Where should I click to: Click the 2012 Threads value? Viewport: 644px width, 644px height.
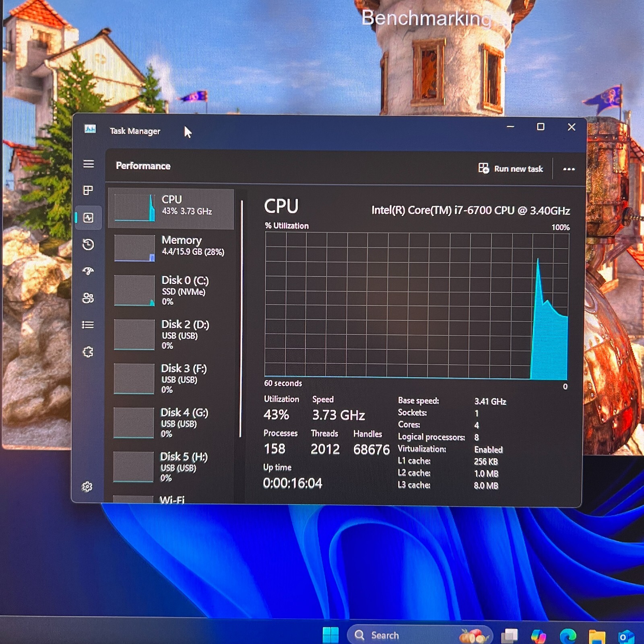pyautogui.click(x=325, y=449)
